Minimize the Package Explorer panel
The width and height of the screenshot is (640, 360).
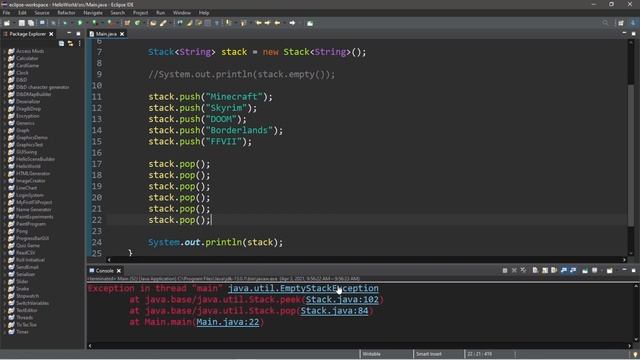click(69, 33)
